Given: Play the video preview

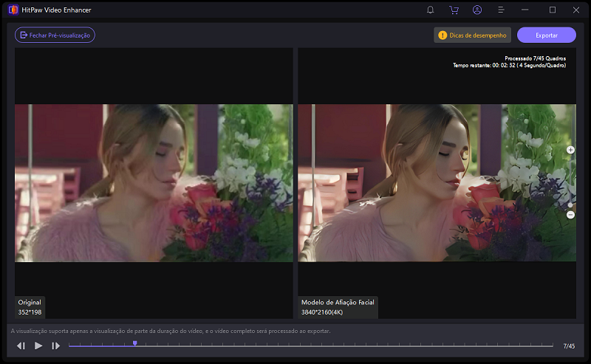Looking at the screenshot, I should 38,346.
